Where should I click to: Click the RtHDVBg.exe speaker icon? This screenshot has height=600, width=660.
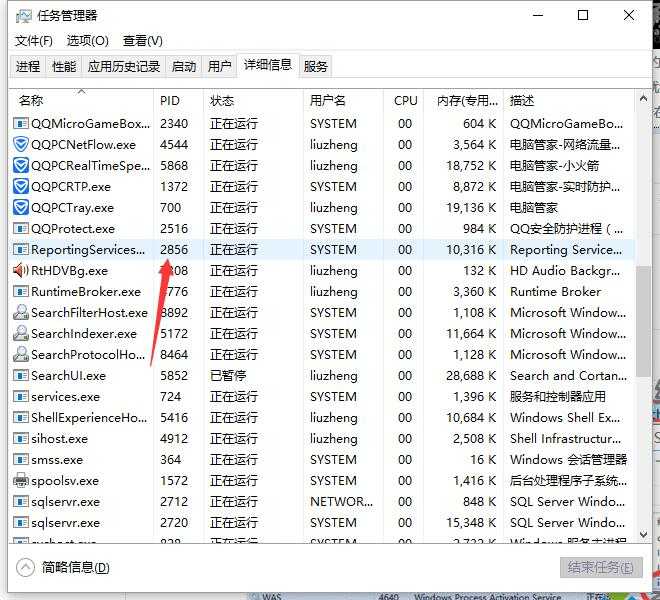pyautogui.click(x=21, y=270)
